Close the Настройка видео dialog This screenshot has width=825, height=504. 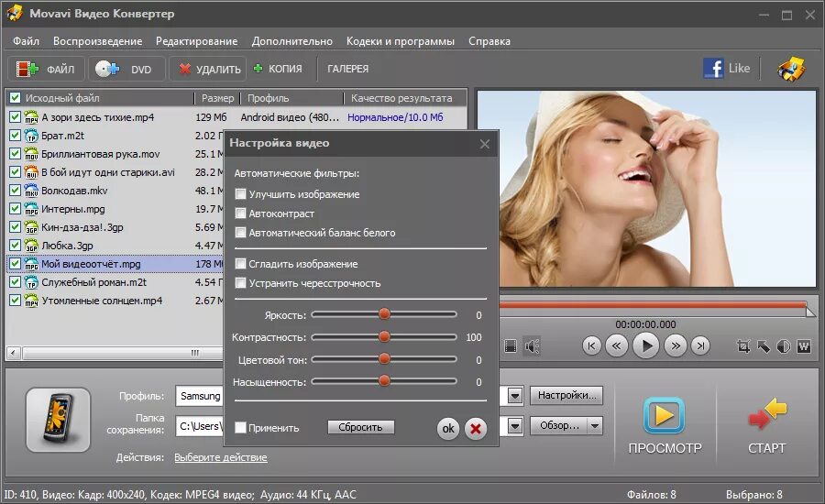(x=485, y=144)
